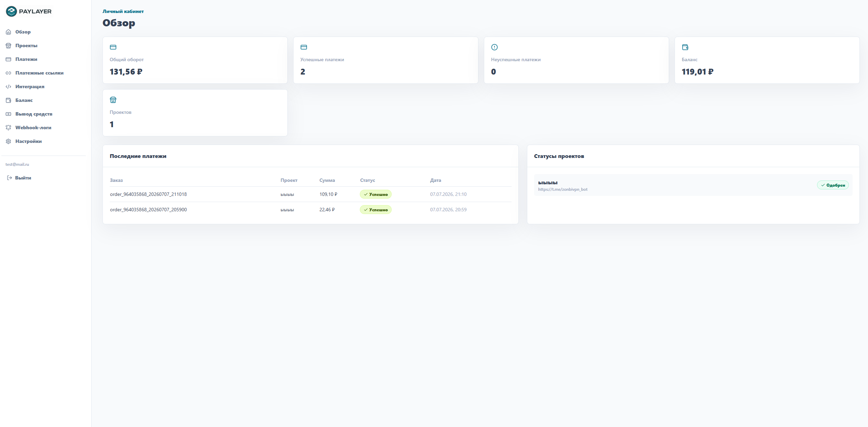
Task: Click the home icon beside Обзор
Action: click(x=9, y=32)
